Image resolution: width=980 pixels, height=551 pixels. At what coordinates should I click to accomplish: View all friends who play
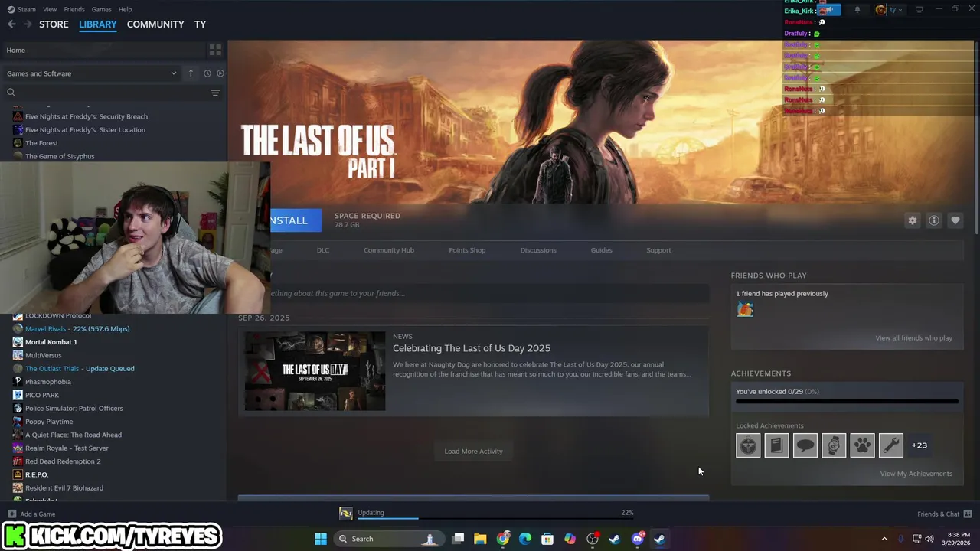(x=913, y=338)
